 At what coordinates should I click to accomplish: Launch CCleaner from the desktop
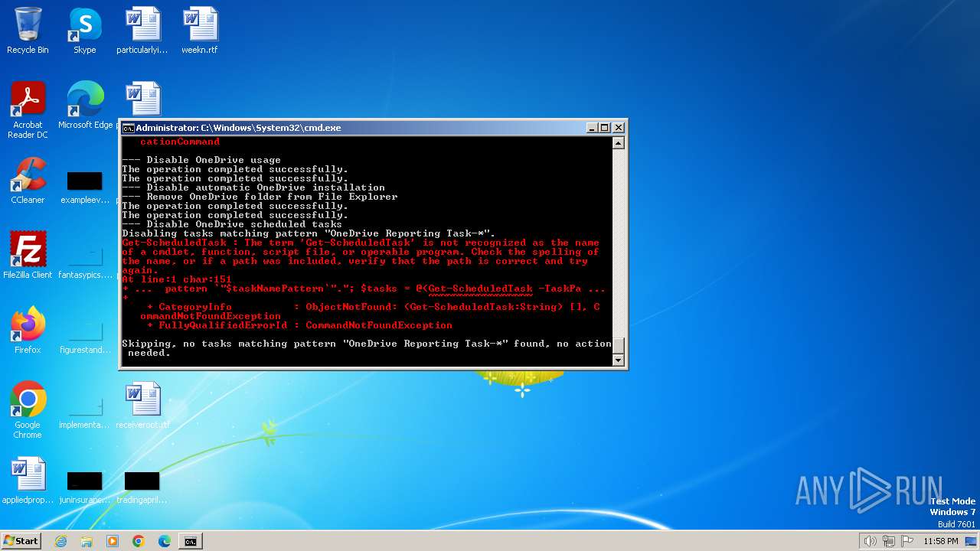pos(28,181)
